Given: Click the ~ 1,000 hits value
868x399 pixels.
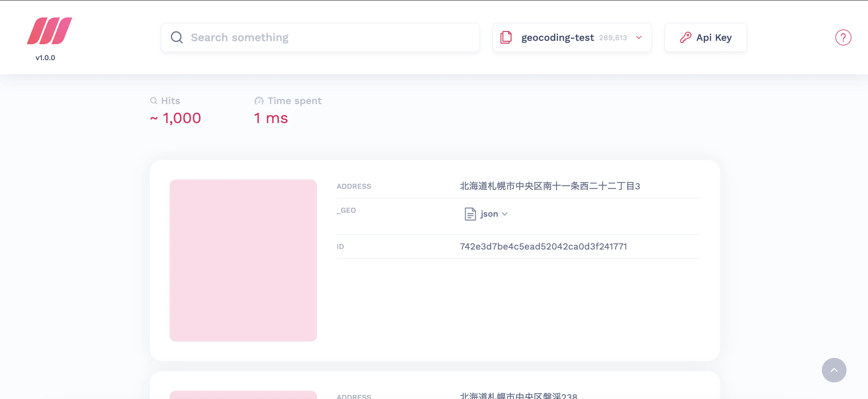Looking at the screenshot, I should (x=176, y=118).
